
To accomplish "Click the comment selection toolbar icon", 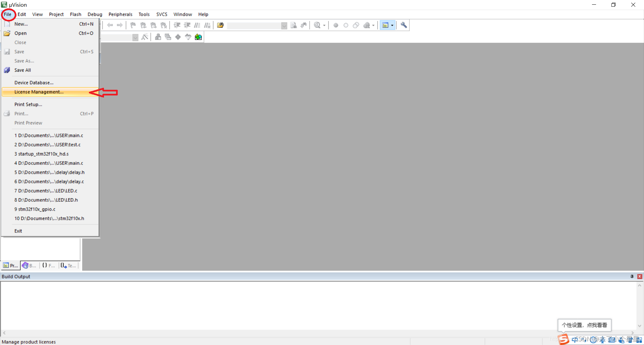I will 197,25.
